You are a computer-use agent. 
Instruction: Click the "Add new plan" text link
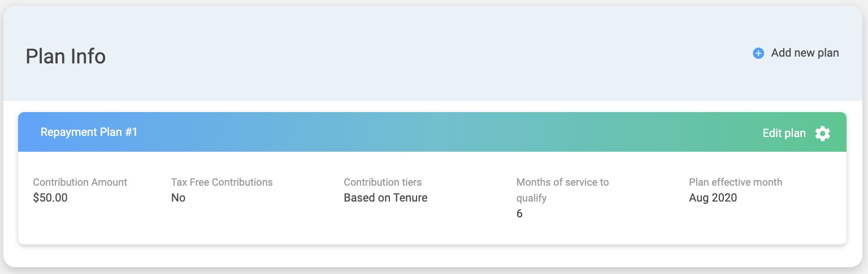[805, 53]
